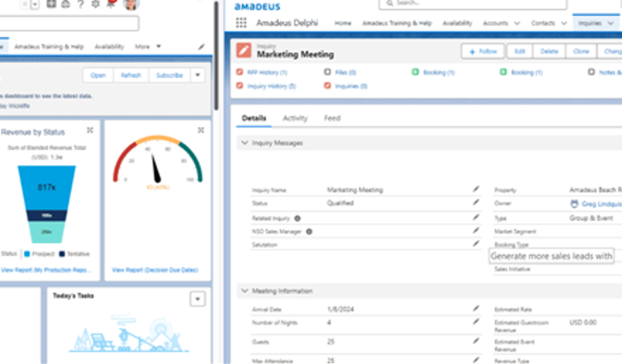Open Availability tab in left window
This screenshot has width=622, height=364.
[109, 47]
